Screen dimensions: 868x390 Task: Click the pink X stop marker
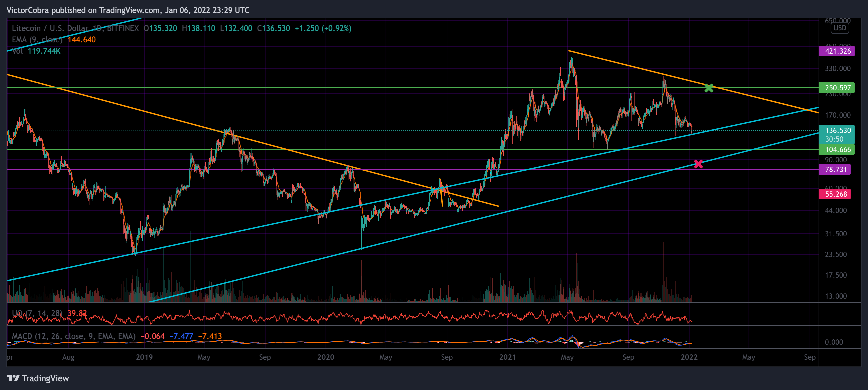pos(699,164)
